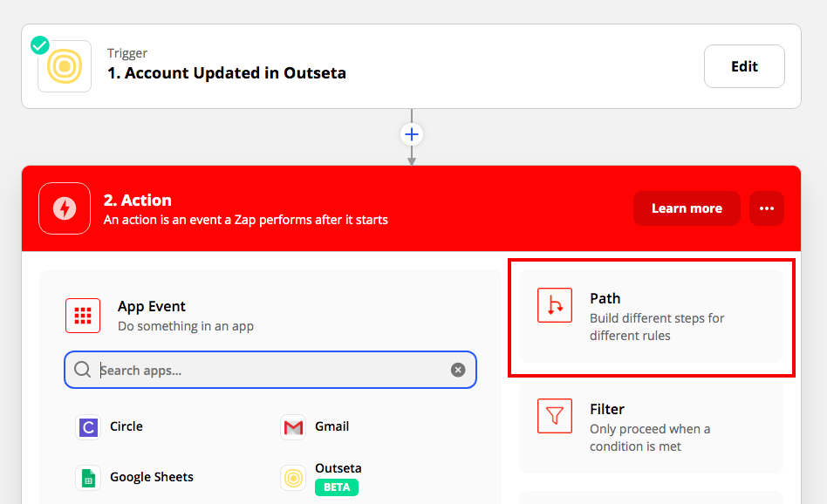Add a step with the plus button

pos(412,134)
